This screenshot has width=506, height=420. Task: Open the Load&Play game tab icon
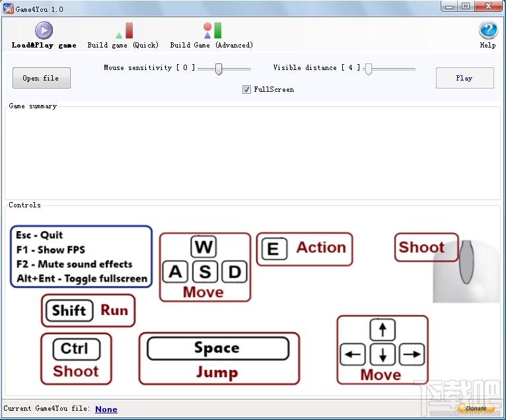pos(44,30)
